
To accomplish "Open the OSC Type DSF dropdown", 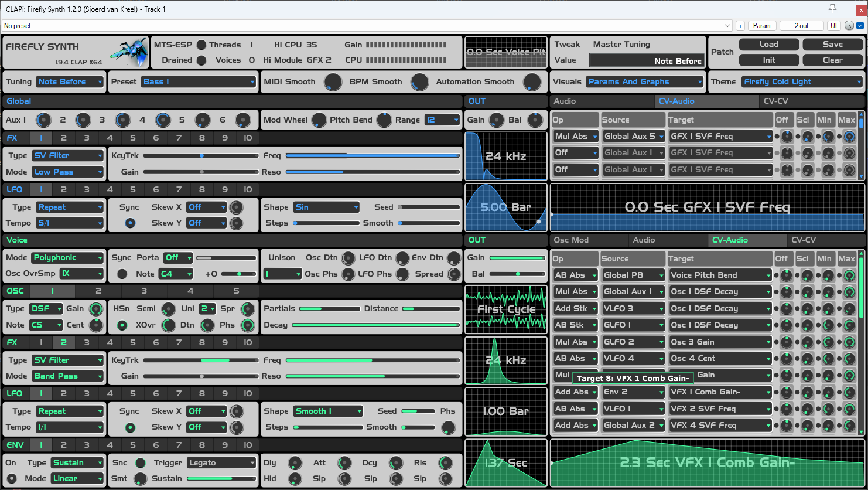I will 46,309.
